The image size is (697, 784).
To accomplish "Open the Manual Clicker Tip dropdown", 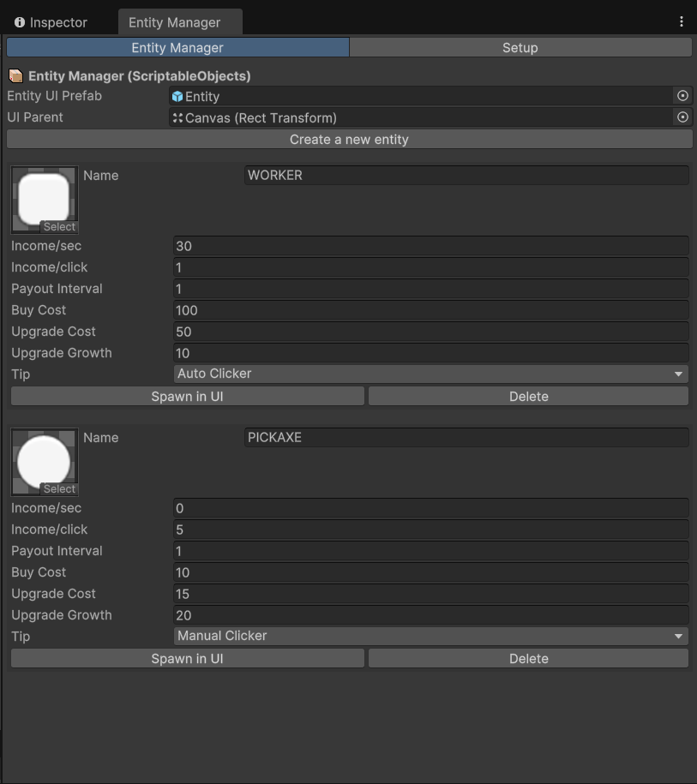I will coord(430,637).
